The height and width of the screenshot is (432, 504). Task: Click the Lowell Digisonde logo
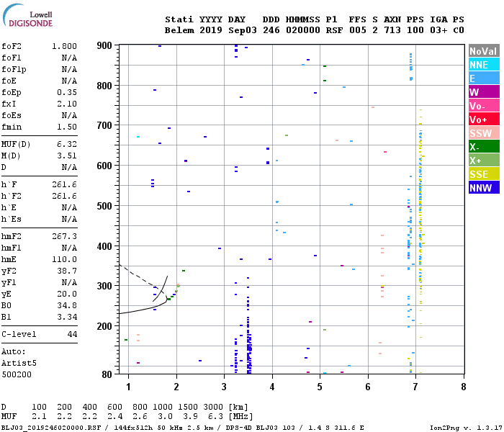27,15
